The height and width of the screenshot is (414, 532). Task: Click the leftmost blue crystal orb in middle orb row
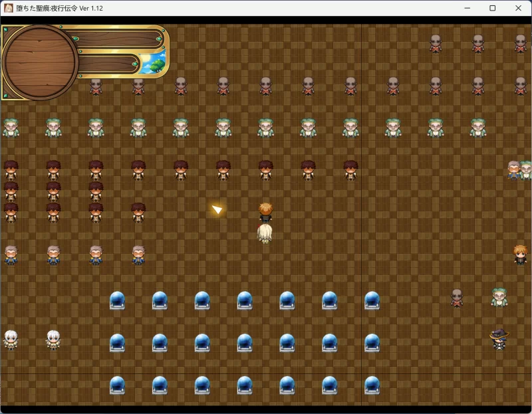click(118, 343)
